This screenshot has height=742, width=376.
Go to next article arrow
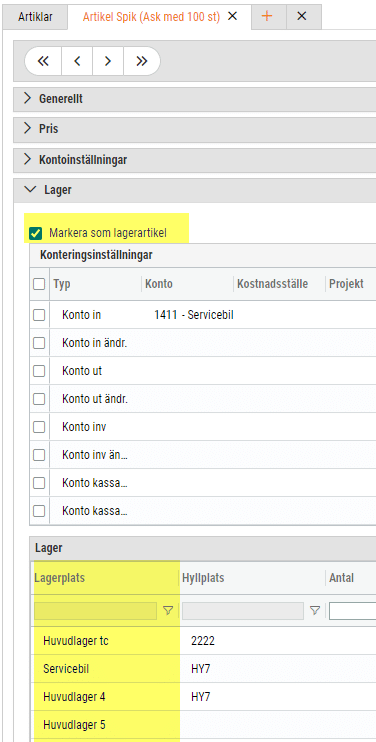[108, 61]
